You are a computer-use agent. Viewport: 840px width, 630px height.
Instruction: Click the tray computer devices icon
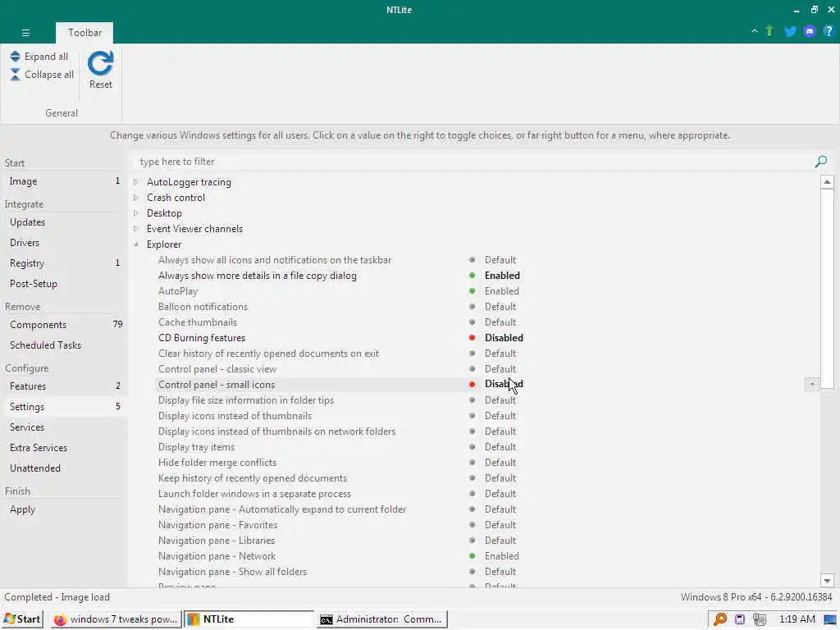pos(759,619)
